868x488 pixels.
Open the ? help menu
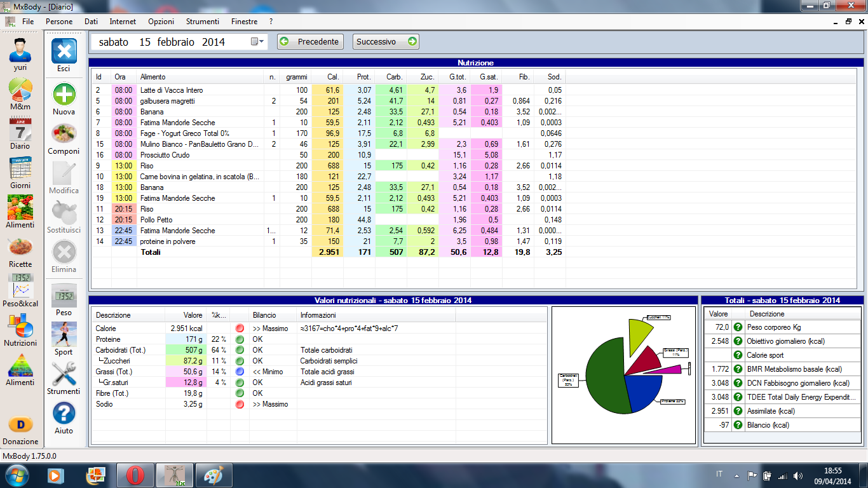[271, 22]
